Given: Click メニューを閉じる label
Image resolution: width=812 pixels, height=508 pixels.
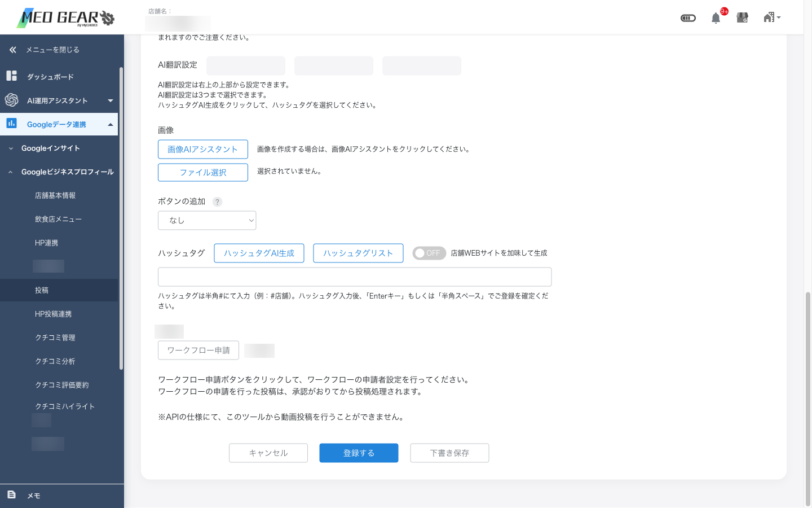Looking at the screenshot, I should tap(52, 50).
